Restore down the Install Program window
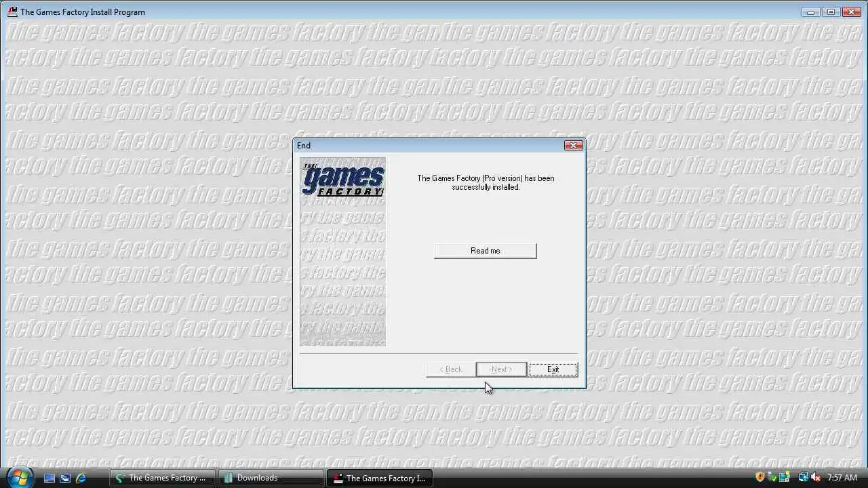This screenshot has height=488, width=868. click(831, 12)
